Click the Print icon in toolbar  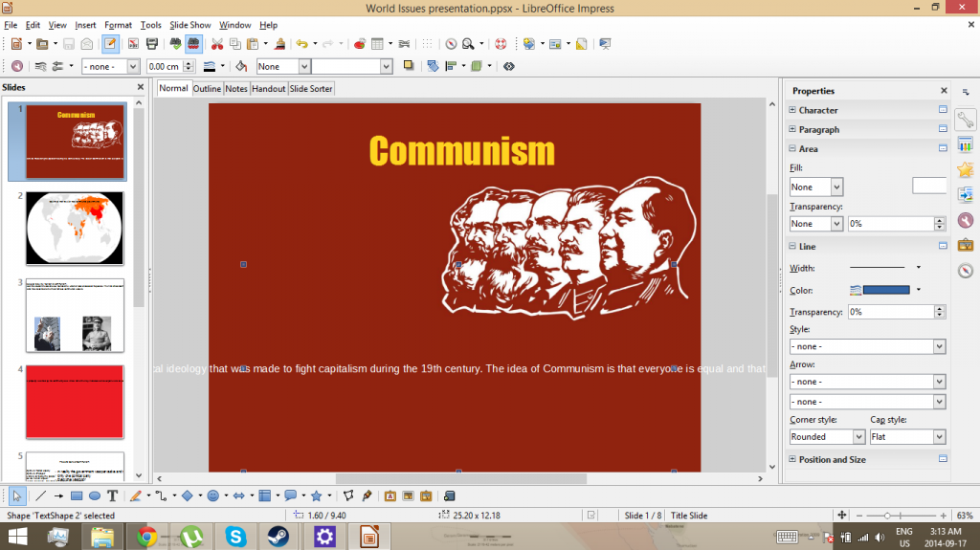[x=152, y=44]
